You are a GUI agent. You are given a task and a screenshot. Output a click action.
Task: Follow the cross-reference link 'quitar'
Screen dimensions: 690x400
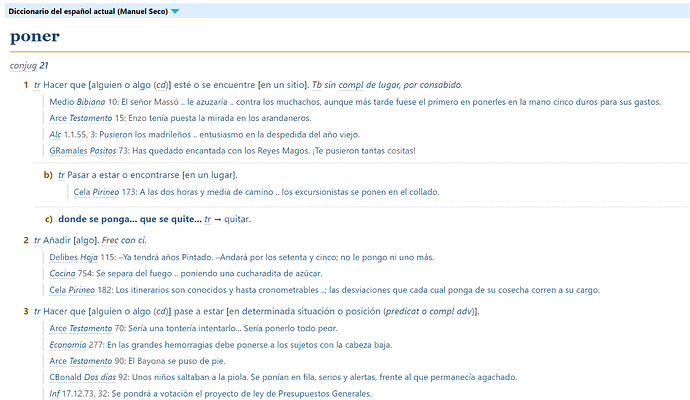click(x=237, y=219)
